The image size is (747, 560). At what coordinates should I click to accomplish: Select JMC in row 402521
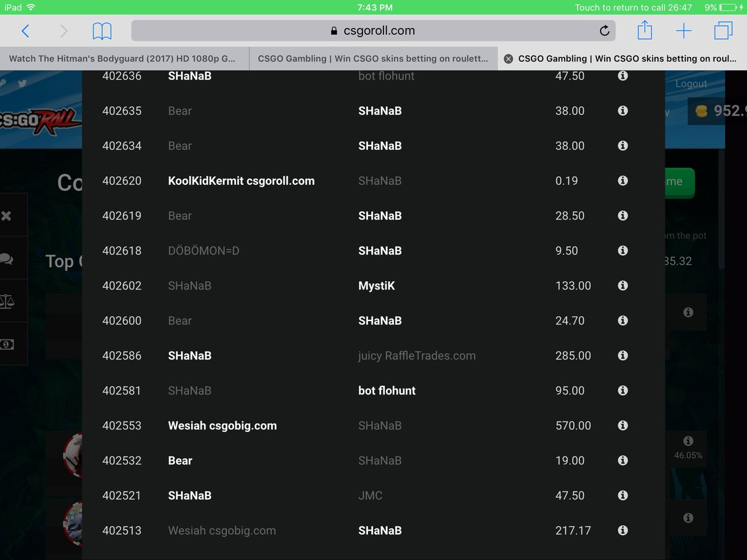370,495
